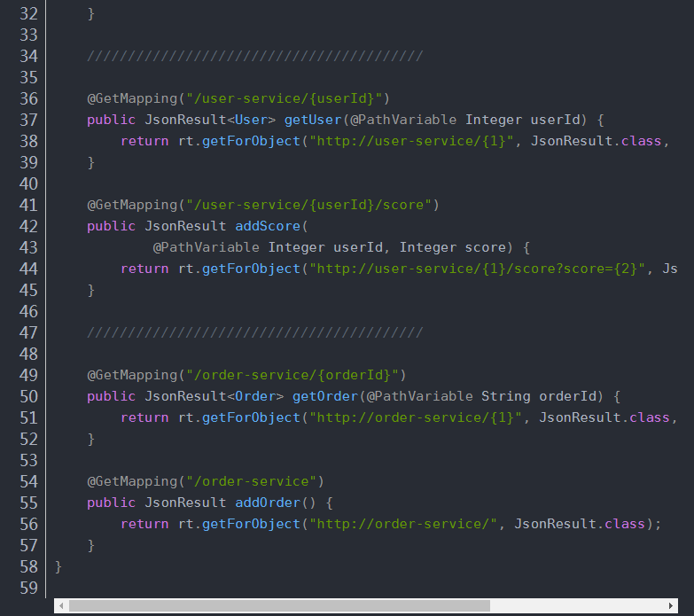The width and height of the screenshot is (694, 616).
Task: Click the "http://order-service/{1}" URL string
Action: (x=415, y=417)
